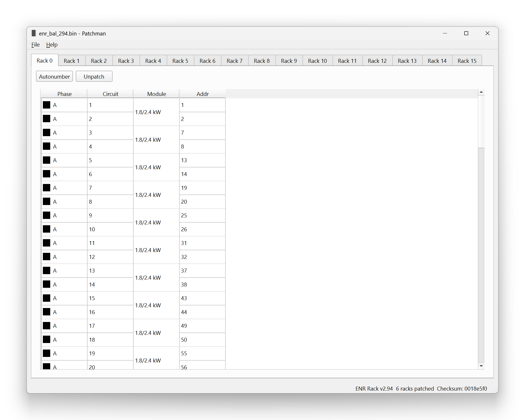Select the Rack 0 tab

(x=45, y=60)
